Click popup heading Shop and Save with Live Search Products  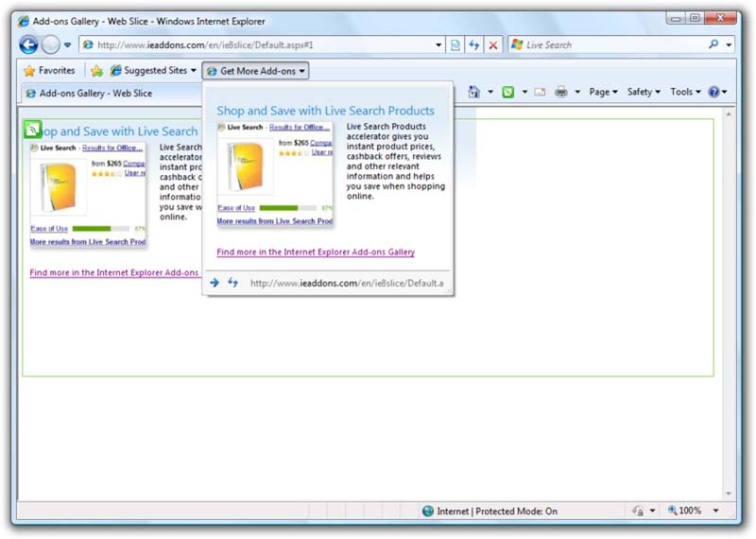[325, 111]
